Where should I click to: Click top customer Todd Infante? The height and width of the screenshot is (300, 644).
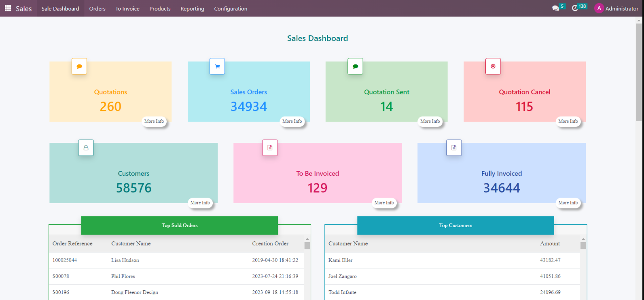point(342,292)
